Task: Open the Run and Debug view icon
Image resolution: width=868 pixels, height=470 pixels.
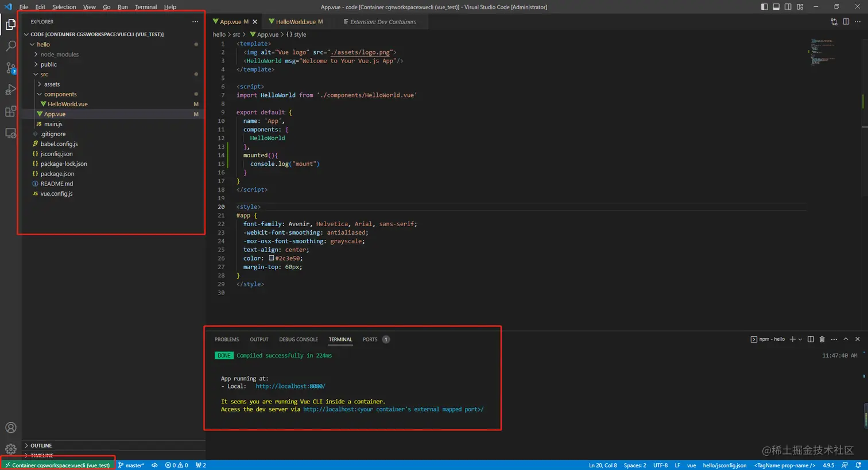Action: [x=10, y=90]
